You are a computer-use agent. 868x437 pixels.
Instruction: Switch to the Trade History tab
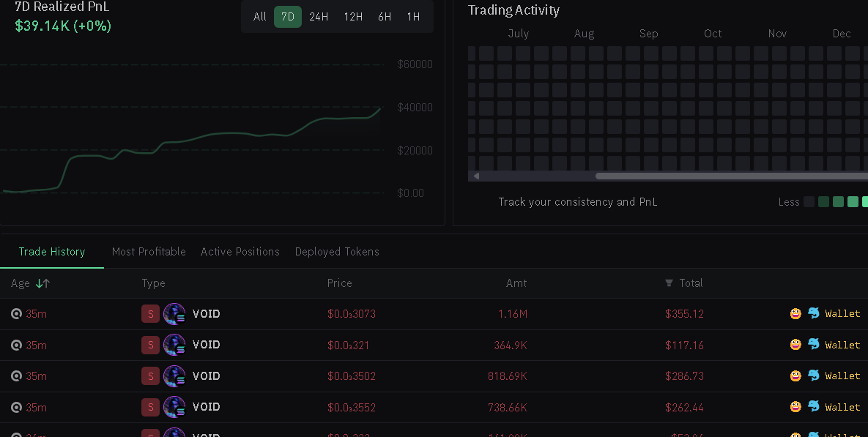point(52,252)
